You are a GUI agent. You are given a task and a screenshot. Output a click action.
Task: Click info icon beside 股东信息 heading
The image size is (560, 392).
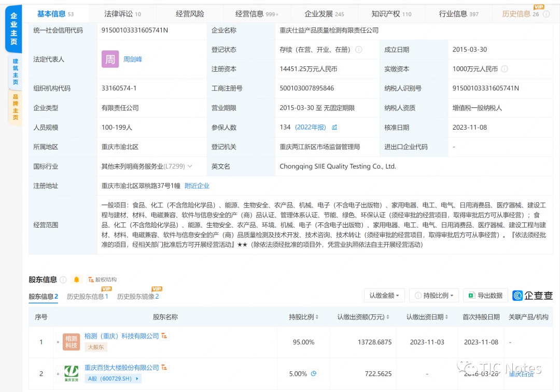coord(63,279)
